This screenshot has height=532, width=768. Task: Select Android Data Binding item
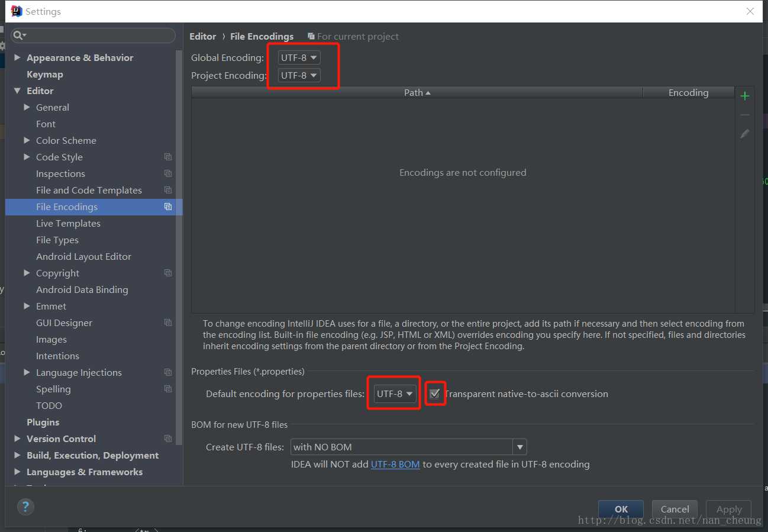click(82, 289)
